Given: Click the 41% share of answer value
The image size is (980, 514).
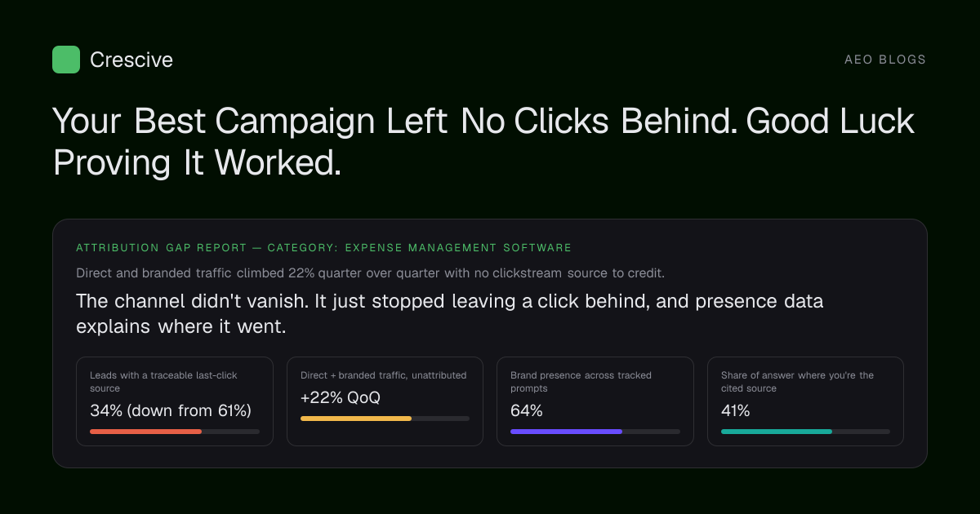Looking at the screenshot, I should click(736, 410).
